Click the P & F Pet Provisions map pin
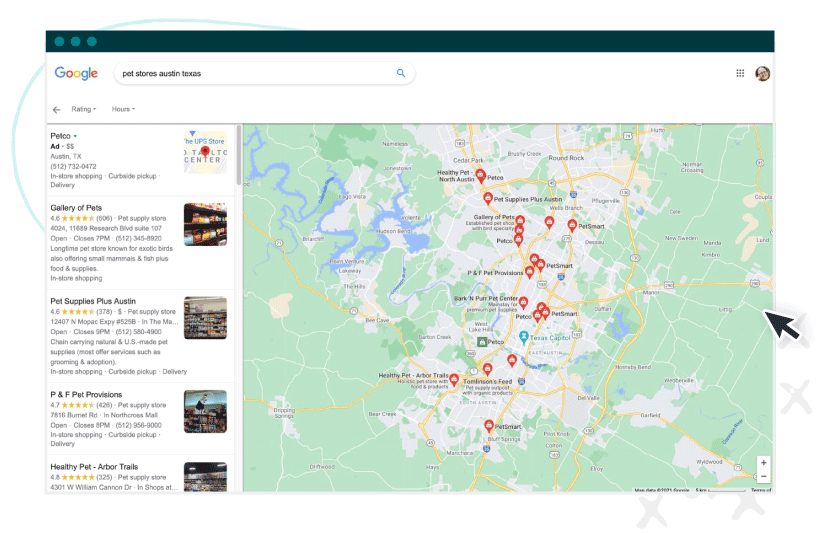The image size is (820, 533). click(x=529, y=271)
